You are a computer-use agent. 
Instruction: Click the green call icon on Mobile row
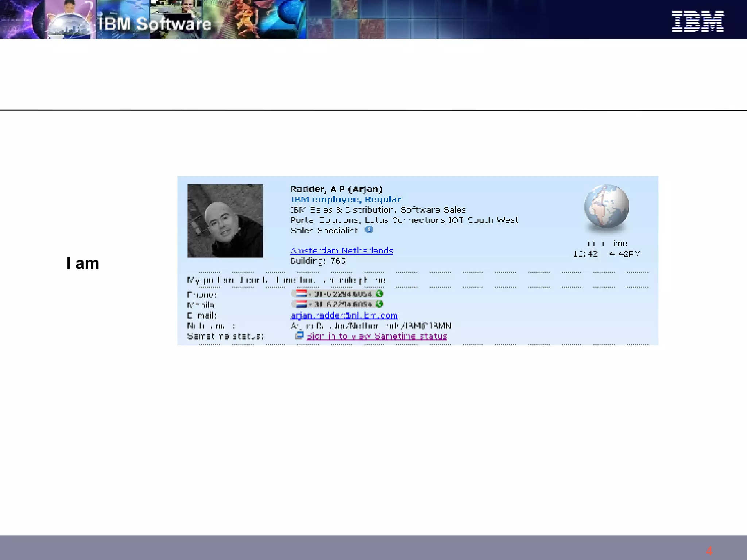tap(379, 304)
